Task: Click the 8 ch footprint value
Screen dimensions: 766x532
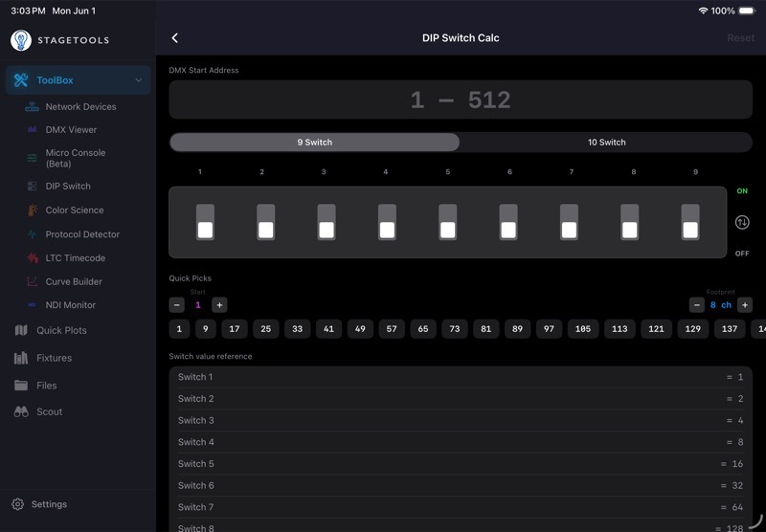Action: [x=721, y=305]
